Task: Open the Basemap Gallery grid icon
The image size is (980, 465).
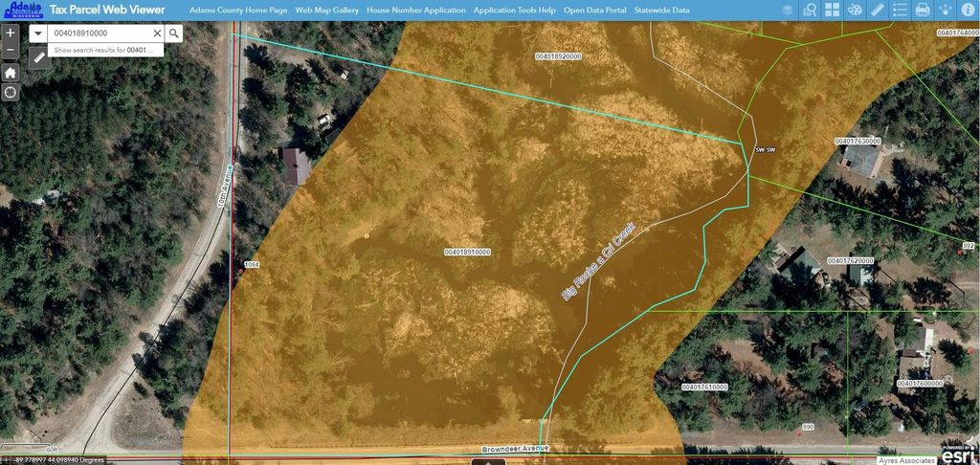Action: [x=832, y=11]
